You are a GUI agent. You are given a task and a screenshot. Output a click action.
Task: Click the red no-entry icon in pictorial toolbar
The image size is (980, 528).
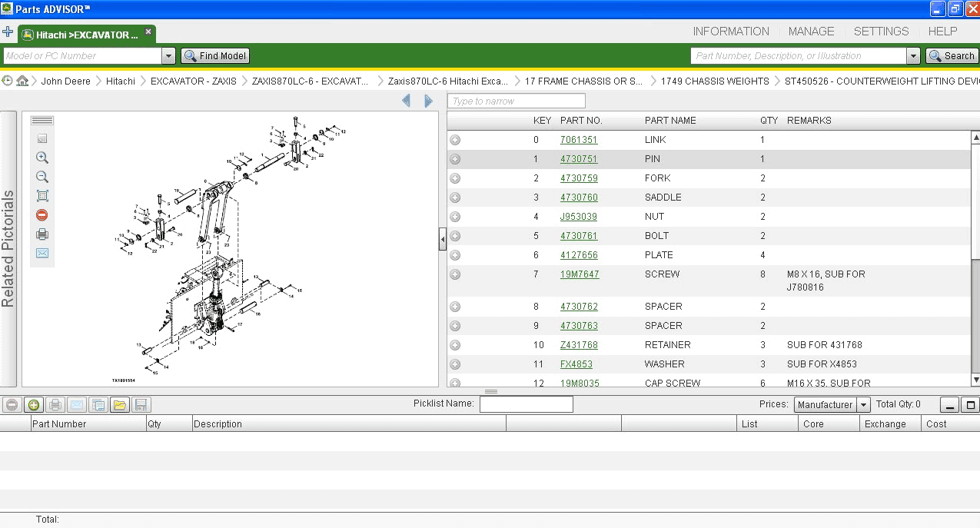point(42,215)
